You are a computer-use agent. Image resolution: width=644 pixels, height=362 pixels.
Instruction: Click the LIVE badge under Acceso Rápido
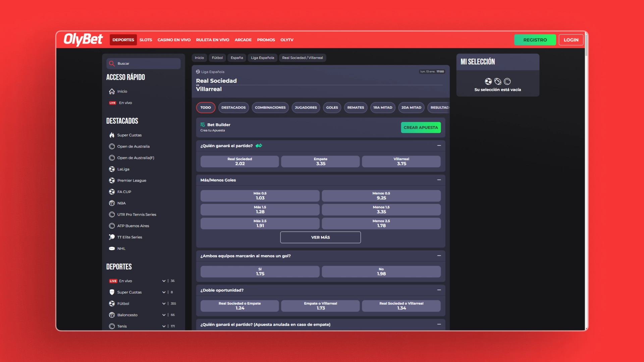(x=112, y=103)
